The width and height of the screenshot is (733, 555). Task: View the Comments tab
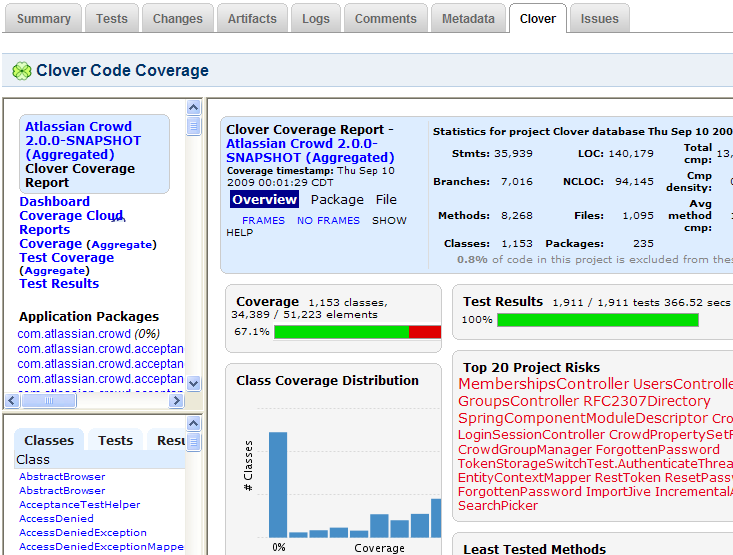[386, 19]
